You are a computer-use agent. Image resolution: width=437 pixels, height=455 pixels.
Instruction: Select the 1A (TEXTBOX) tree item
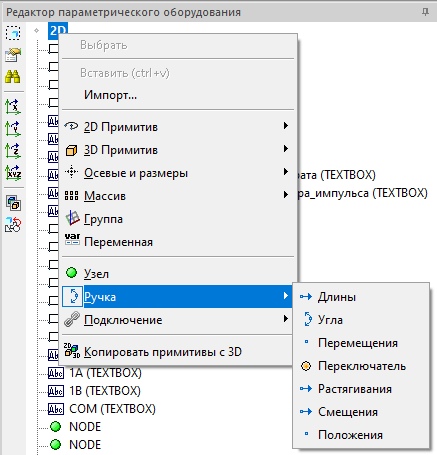click(105, 373)
